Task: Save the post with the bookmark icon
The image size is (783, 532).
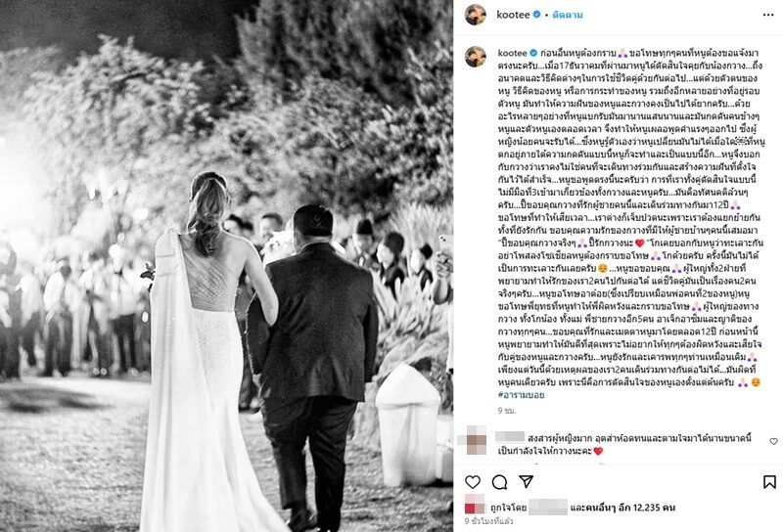Action: 769,481
